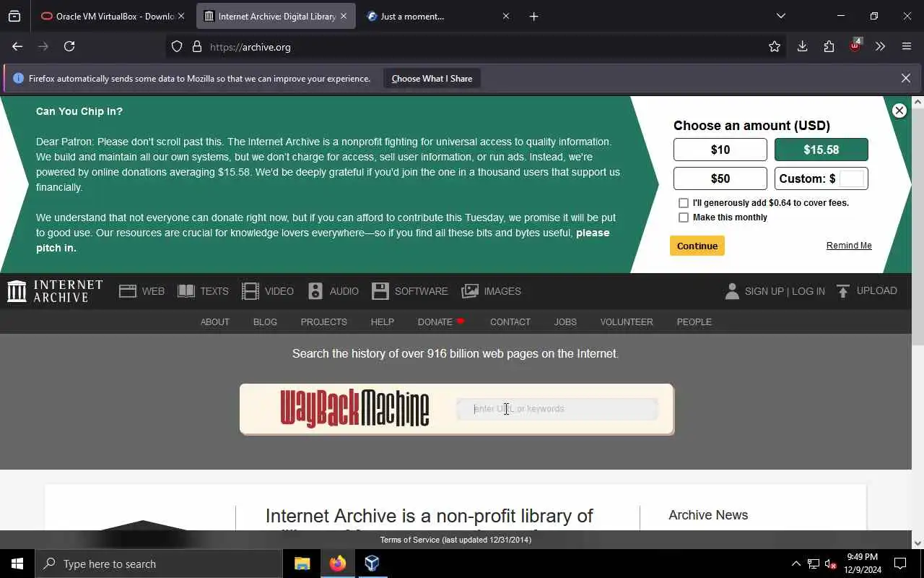Open the extensions puzzle icon
Viewport: 924px width, 578px height.
[x=829, y=46]
